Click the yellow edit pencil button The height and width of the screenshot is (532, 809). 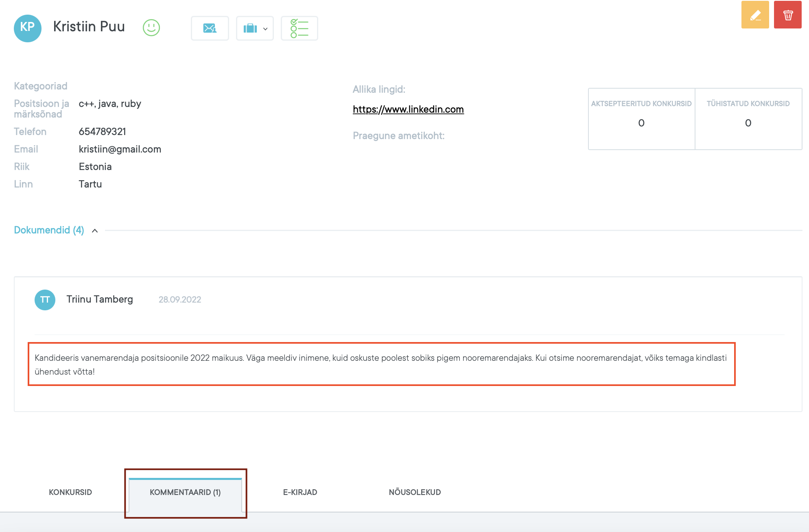[x=755, y=15]
